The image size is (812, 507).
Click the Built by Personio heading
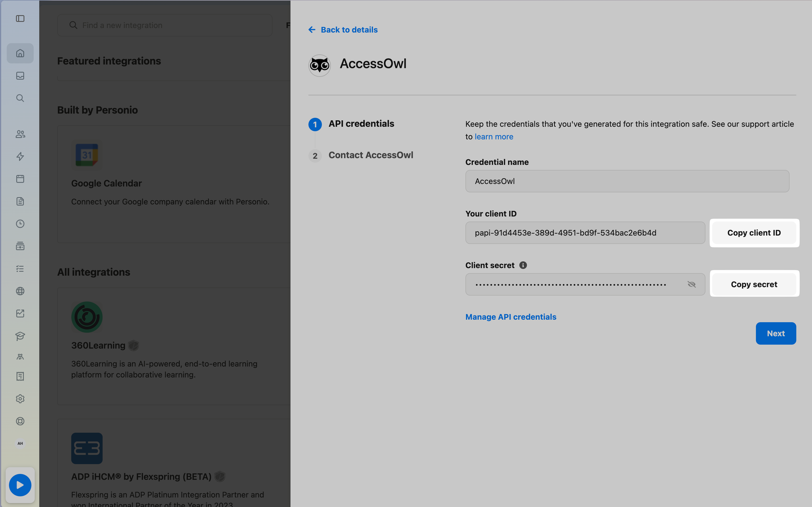97,110
